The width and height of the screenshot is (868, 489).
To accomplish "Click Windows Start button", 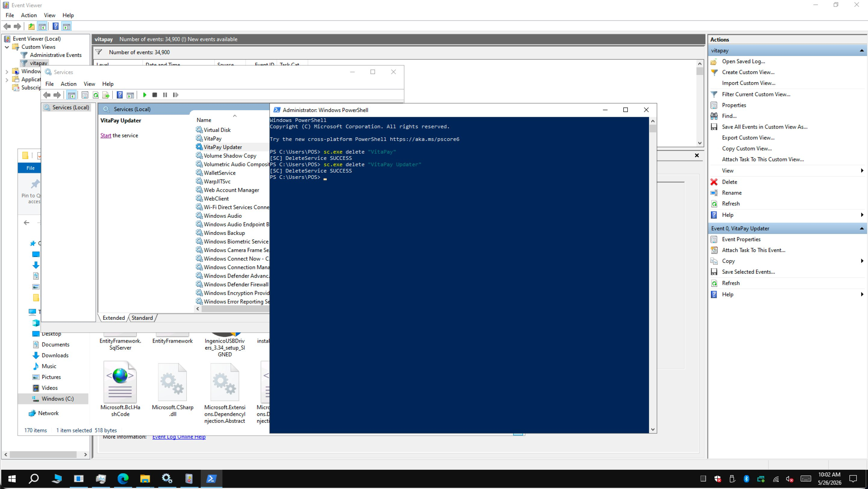I will [x=12, y=478].
